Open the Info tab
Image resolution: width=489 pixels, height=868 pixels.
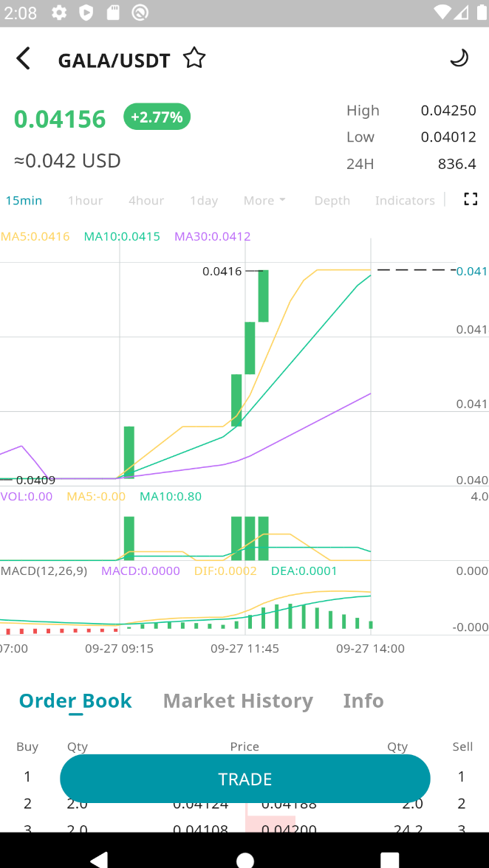click(363, 700)
